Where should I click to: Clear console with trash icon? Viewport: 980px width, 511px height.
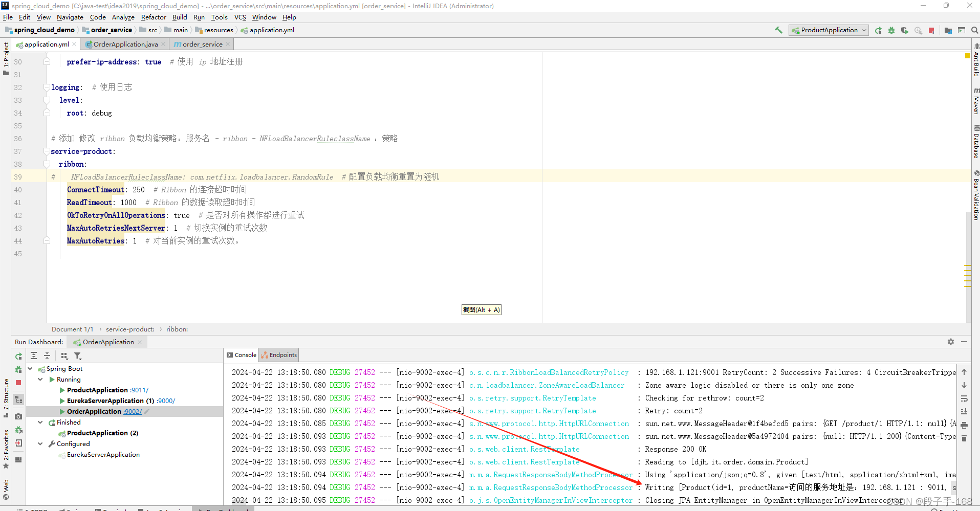(964, 438)
